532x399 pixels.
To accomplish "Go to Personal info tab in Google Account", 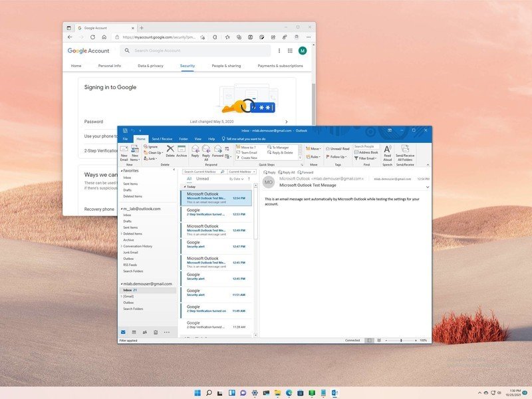I will click(109, 66).
